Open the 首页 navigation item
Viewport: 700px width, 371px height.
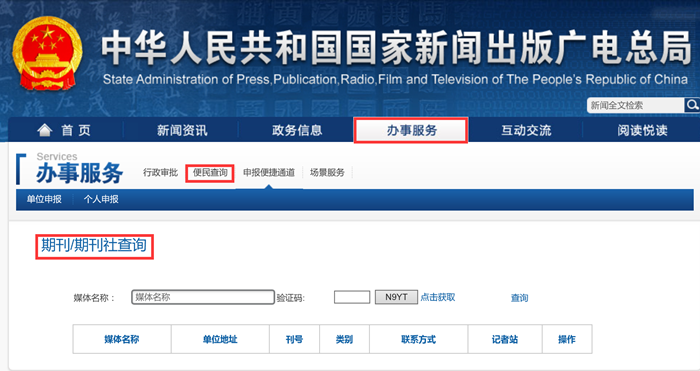pos(66,130)
